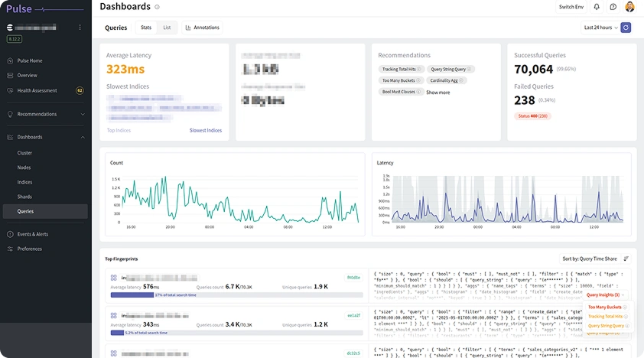Click the three-dot menu beside cluster name
Viewport: 644px width, 358px height.
80,28
